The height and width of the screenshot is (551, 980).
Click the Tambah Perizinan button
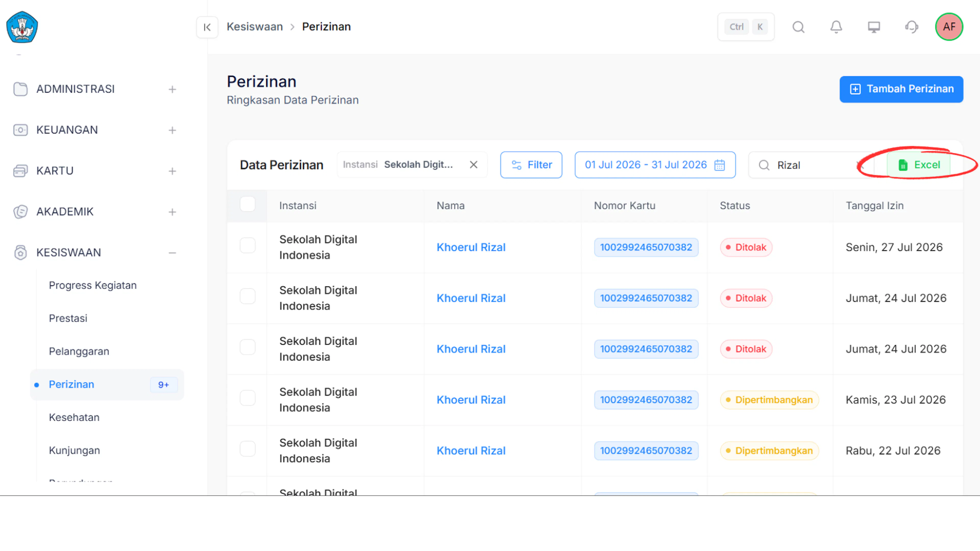click(x=901, y=89)
